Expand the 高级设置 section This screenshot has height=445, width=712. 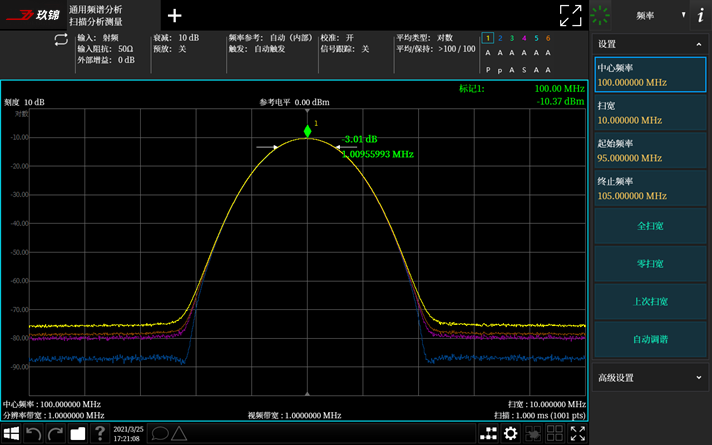[650, 377]
